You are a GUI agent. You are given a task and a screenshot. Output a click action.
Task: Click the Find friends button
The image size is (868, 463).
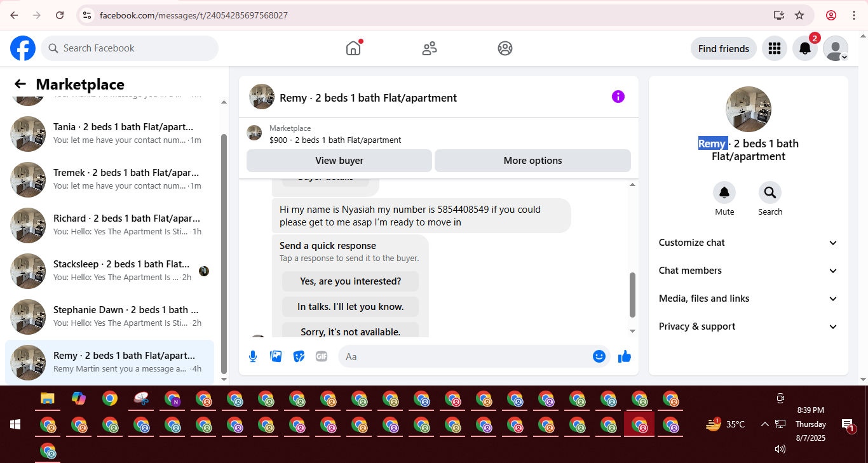724,48
